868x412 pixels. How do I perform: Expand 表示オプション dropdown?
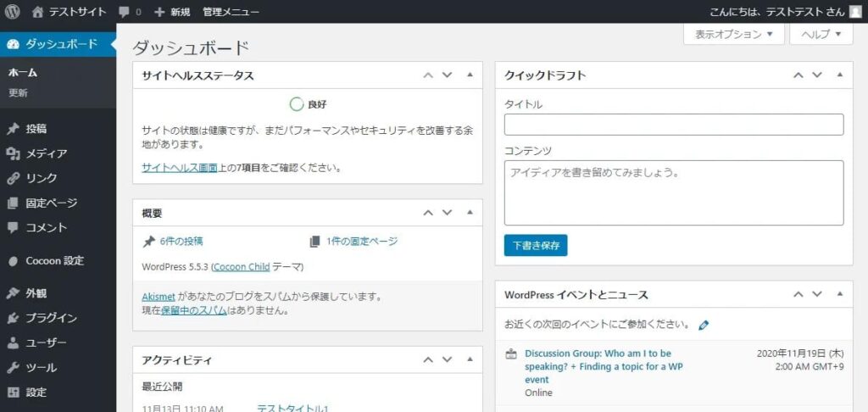(734, 34)
